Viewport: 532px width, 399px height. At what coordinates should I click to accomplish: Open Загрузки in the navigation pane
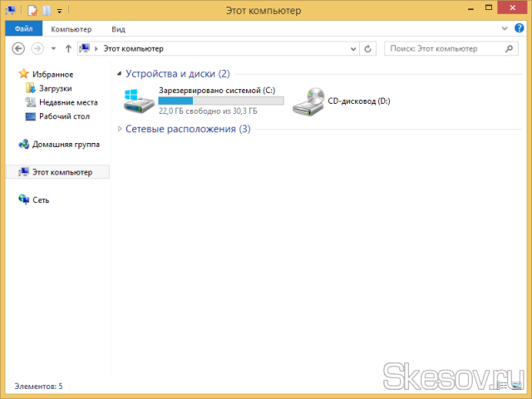tap(55, 88)
